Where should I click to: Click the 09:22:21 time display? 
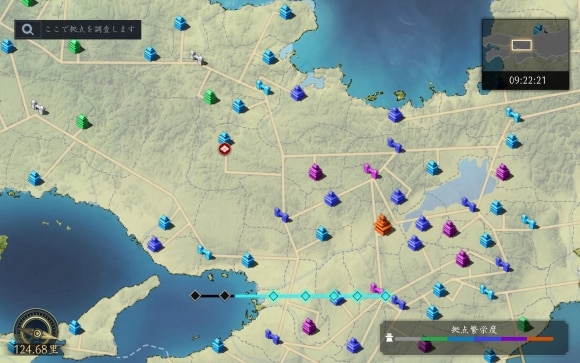point(527,80)
